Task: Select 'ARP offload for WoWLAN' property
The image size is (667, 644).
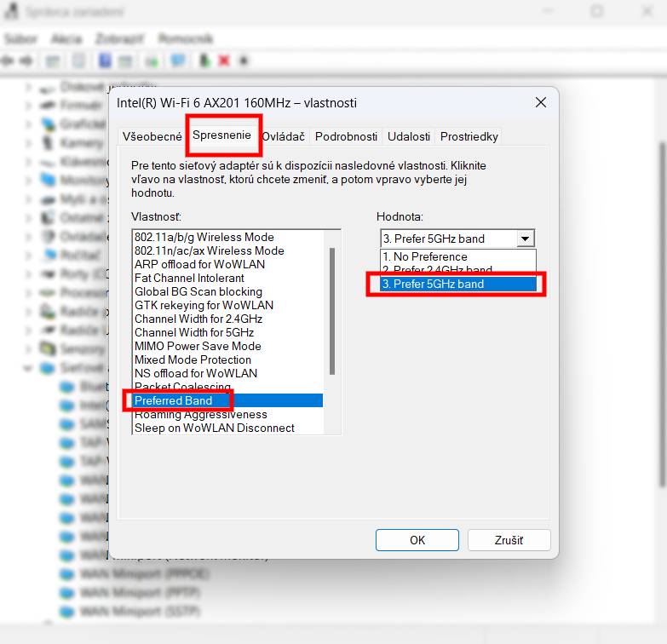Action: 228,264
